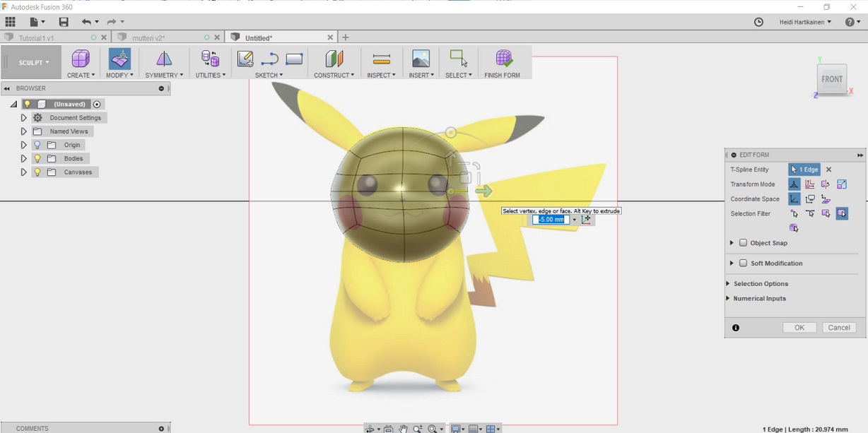
Task: Click the Symmetry mirror icon
Action: tap(163, 59)
